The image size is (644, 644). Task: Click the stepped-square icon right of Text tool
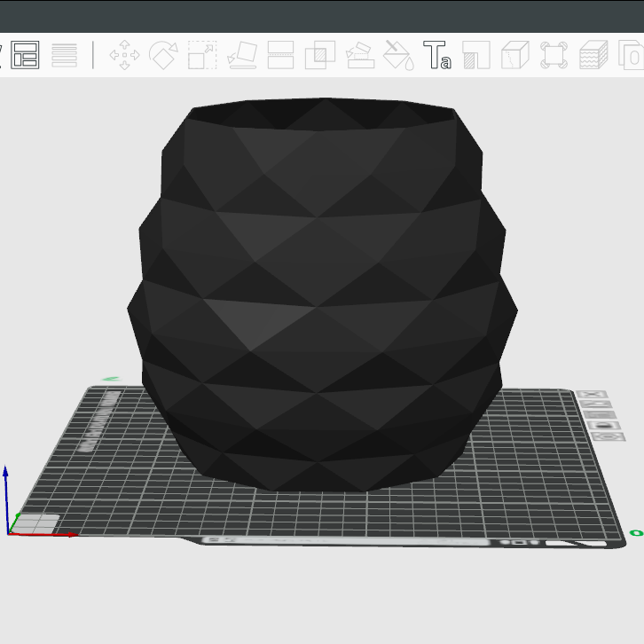point(476,55)
